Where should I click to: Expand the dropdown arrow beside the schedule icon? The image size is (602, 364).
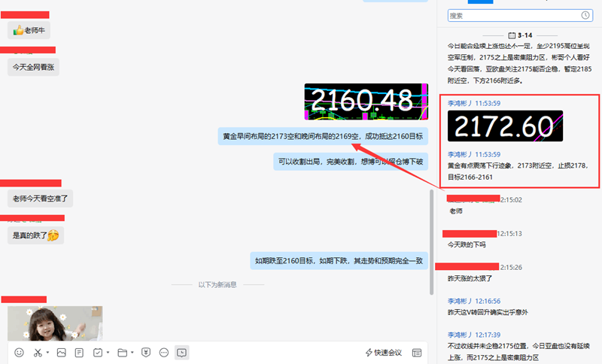click(x=108, y=352)
